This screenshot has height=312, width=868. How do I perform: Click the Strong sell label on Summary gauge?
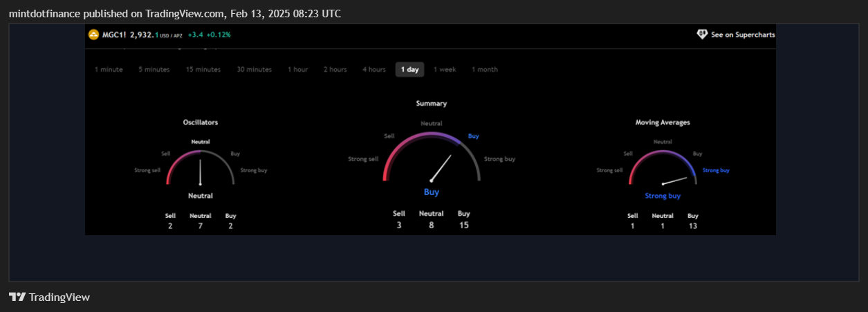point(363,159)
